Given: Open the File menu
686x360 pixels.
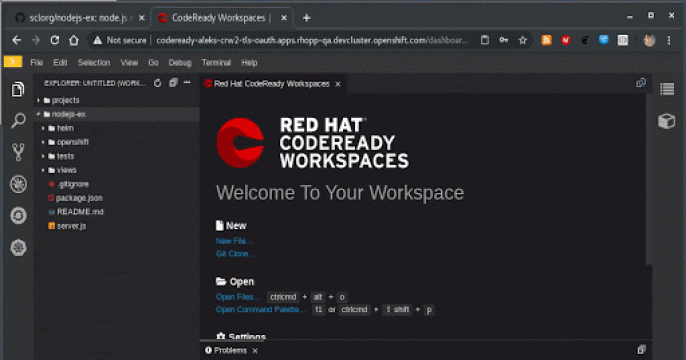Looking at the screenshot, I should [x=37, y=63].
